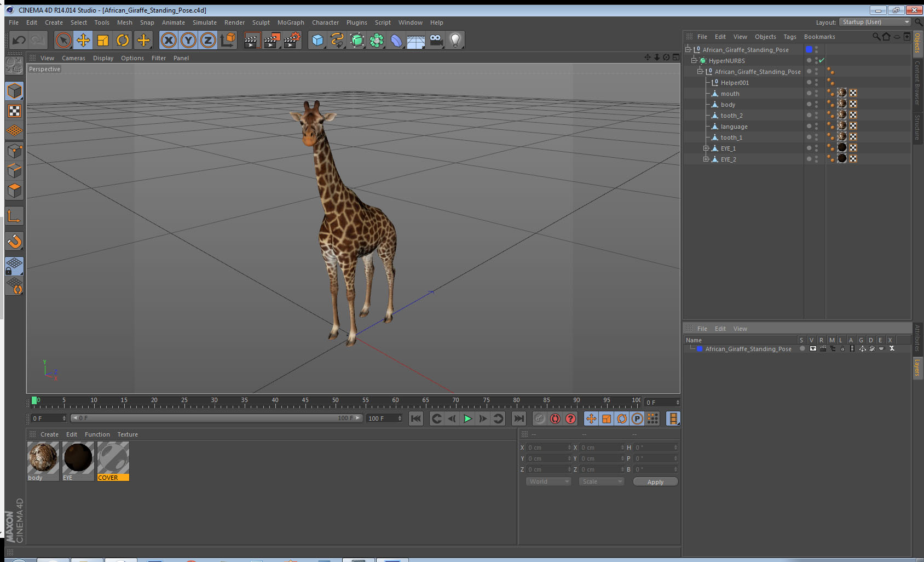Image resolution: width=924 pixels, height=562 pixels.
Task: Toggle X axis lock
Action: (169, 40)
